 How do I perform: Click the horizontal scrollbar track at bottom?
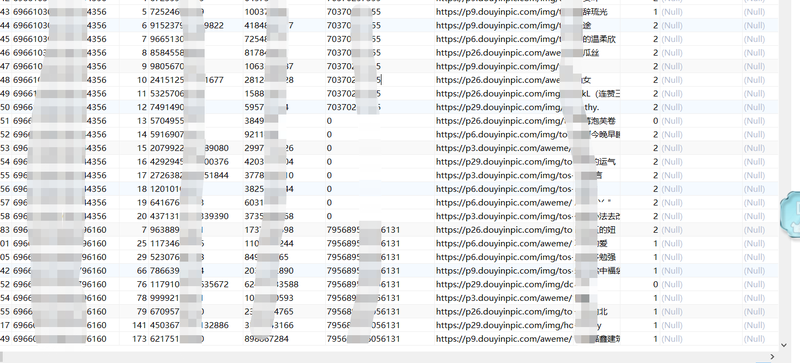pos(383,356)
